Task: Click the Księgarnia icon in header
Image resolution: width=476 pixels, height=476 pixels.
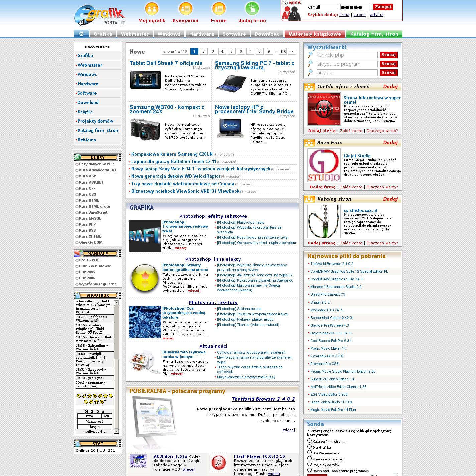Action: pos(185,9)
